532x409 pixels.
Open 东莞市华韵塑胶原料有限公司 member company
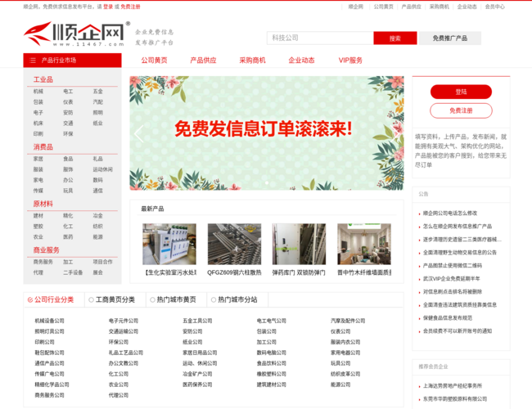pos(455,399)
